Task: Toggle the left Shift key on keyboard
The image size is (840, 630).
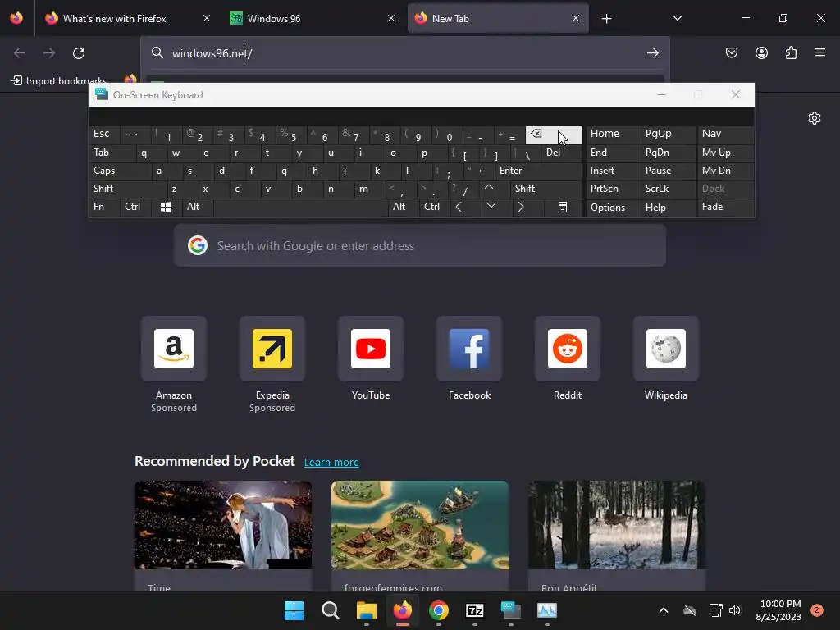Action: pos(127,189)
